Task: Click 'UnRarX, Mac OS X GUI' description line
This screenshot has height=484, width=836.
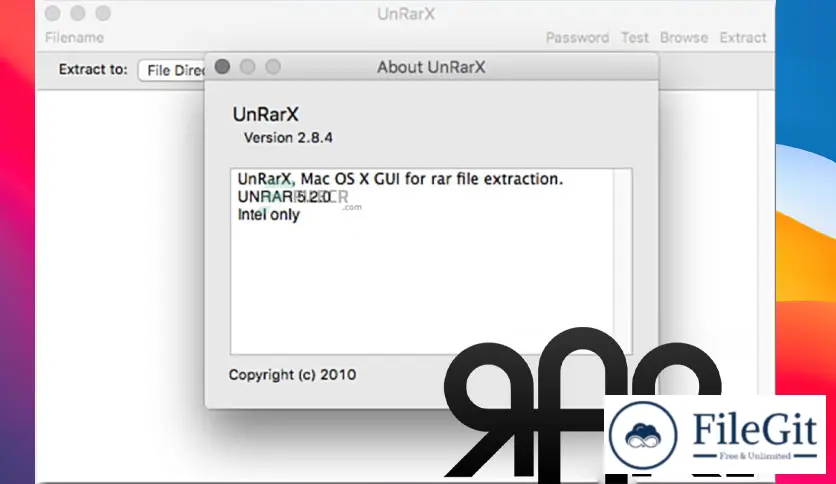Action: point(400,179)
